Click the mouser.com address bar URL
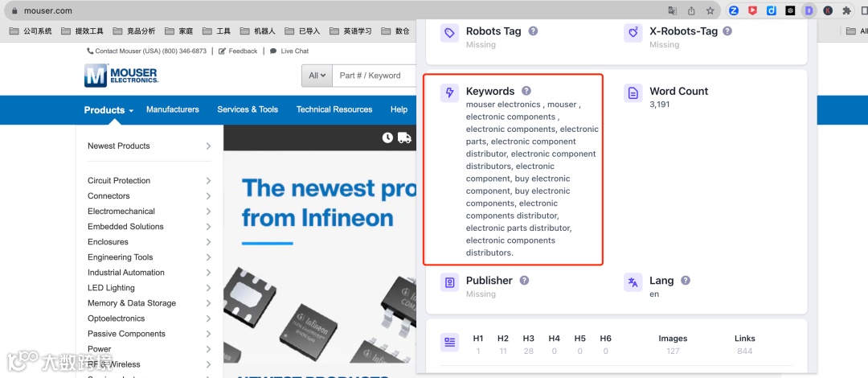868x378 pixels. click(x=47, y=10)
